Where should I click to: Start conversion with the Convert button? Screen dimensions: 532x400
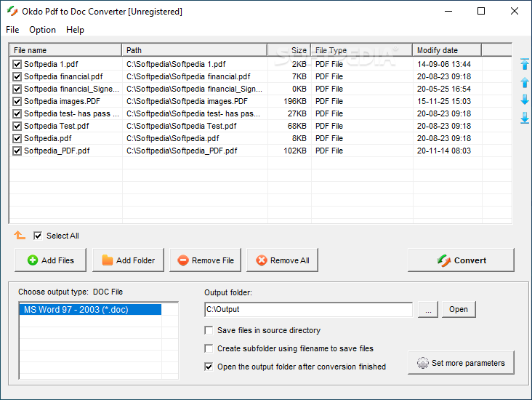click(x=461, y=260)
